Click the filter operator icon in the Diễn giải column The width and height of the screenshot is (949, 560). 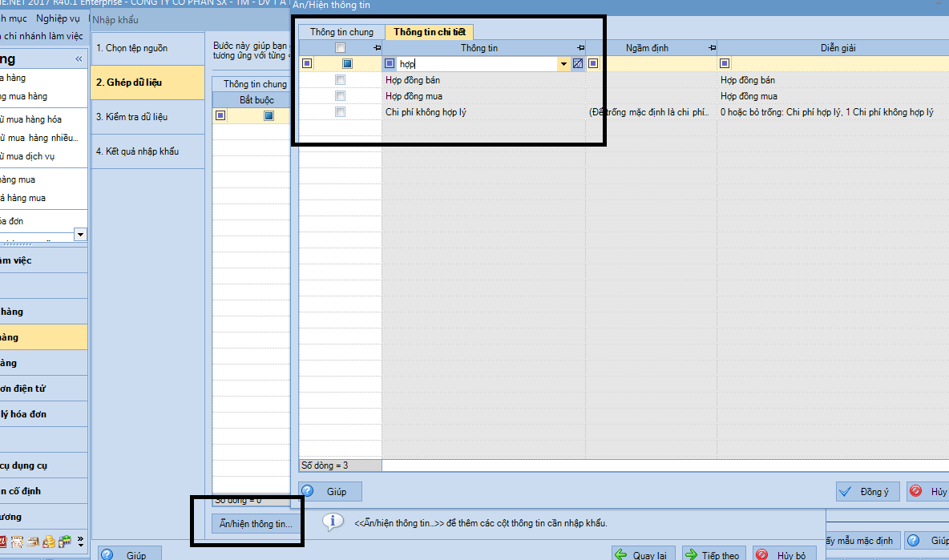coord(725,63)
